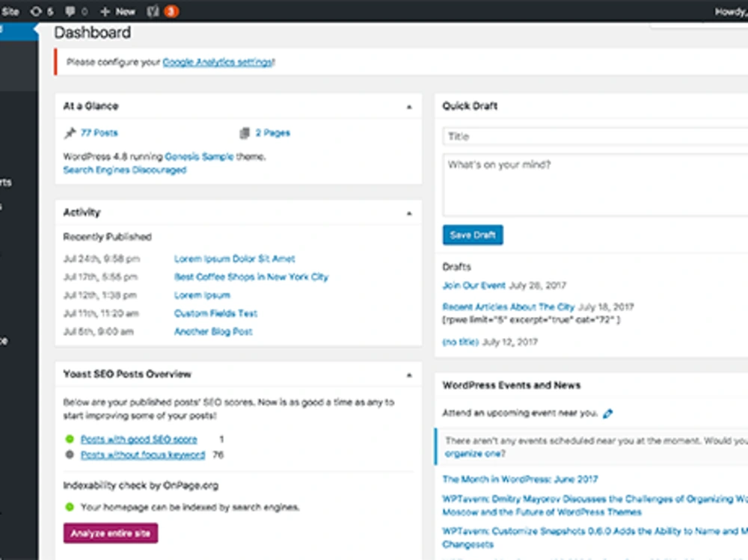Click the pages icon next to 2 Pages
The height and width of the screenshot is (560, 748).
point(245,132)
